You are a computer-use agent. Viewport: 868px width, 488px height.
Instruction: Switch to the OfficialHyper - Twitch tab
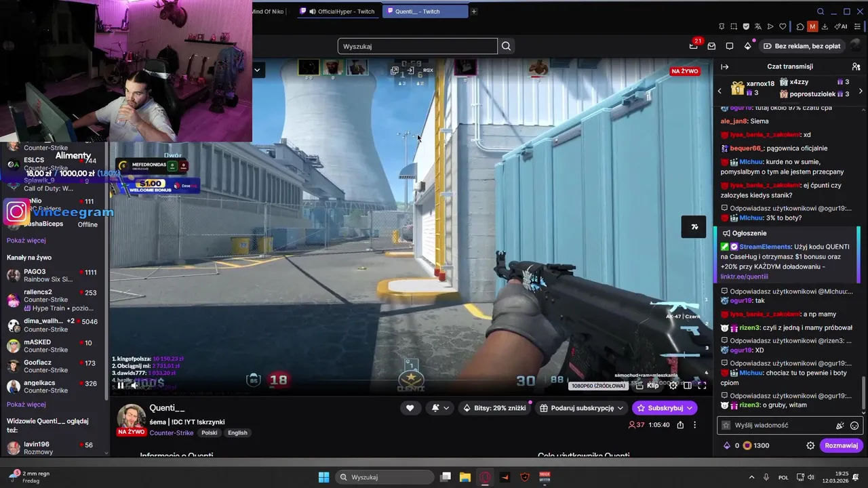click(x=337, y=12)
